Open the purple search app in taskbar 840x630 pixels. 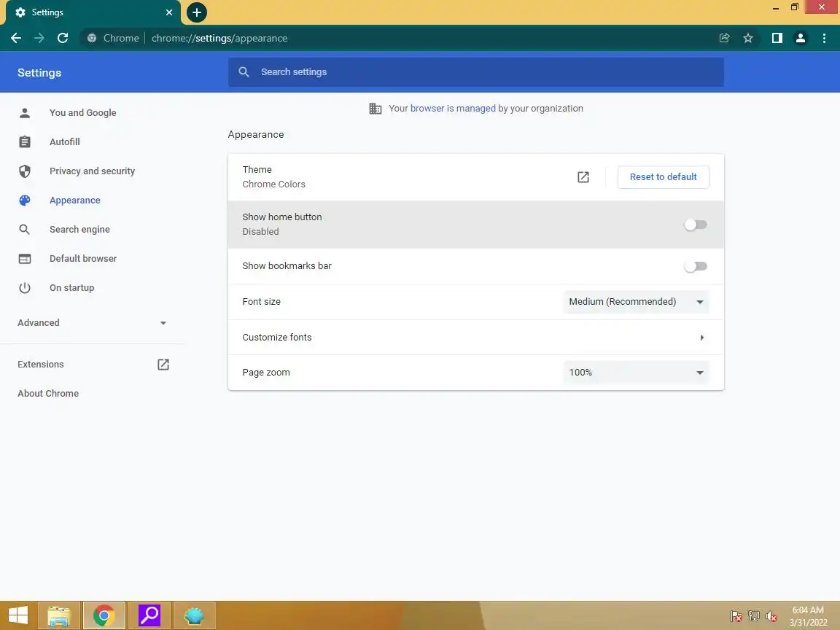[x=149, y=615]
